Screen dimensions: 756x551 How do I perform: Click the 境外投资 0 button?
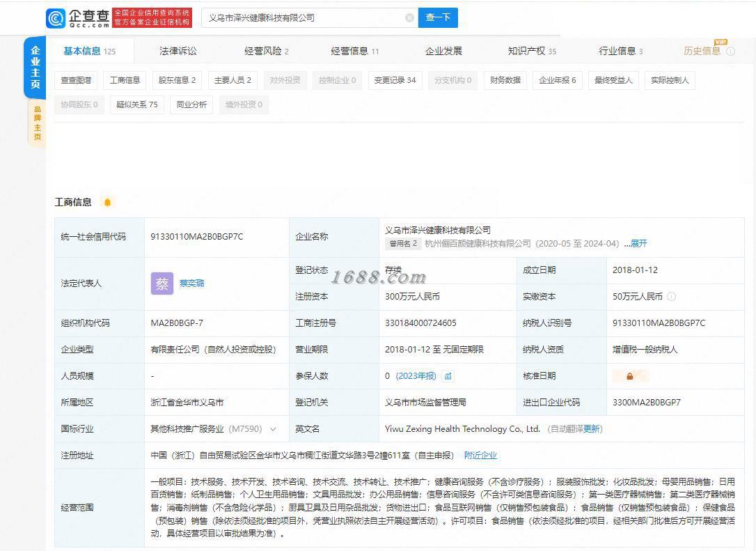tap(244, 104)
